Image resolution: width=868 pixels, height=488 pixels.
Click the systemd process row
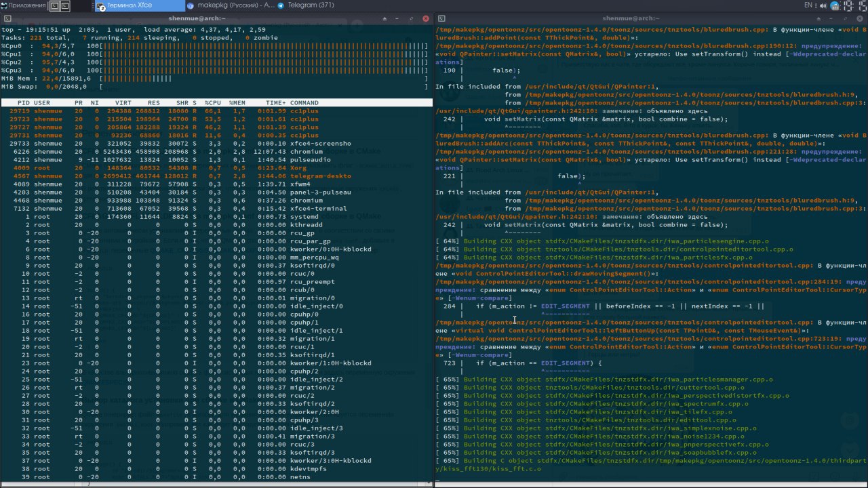216,217
